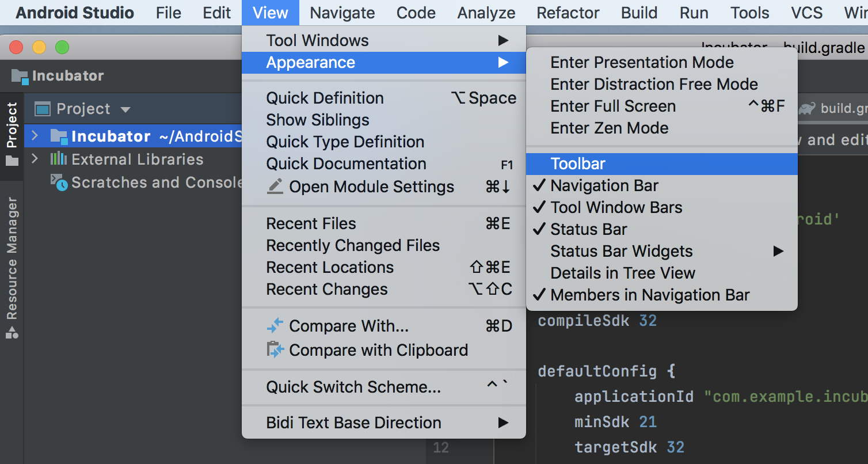
Task: Expand the External Libraries node
Action: click(x=35, y=159)
